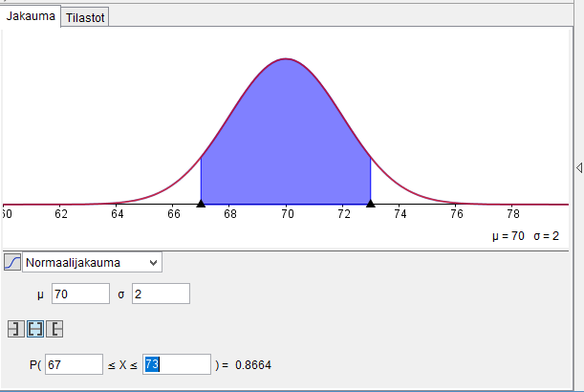584x392 pixels.
Task: Click the x-axis tick label 64
Action: pyautogui.click(x=116, y=215)
